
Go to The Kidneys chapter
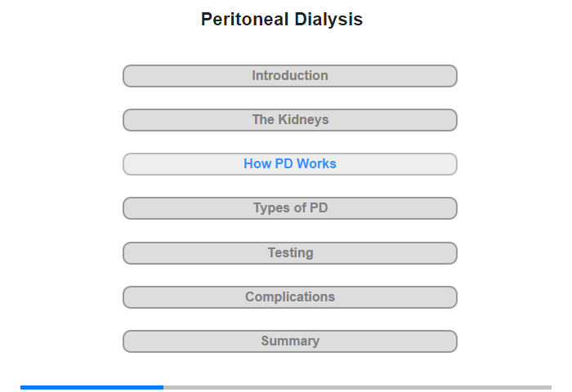[x=289, y=120]
